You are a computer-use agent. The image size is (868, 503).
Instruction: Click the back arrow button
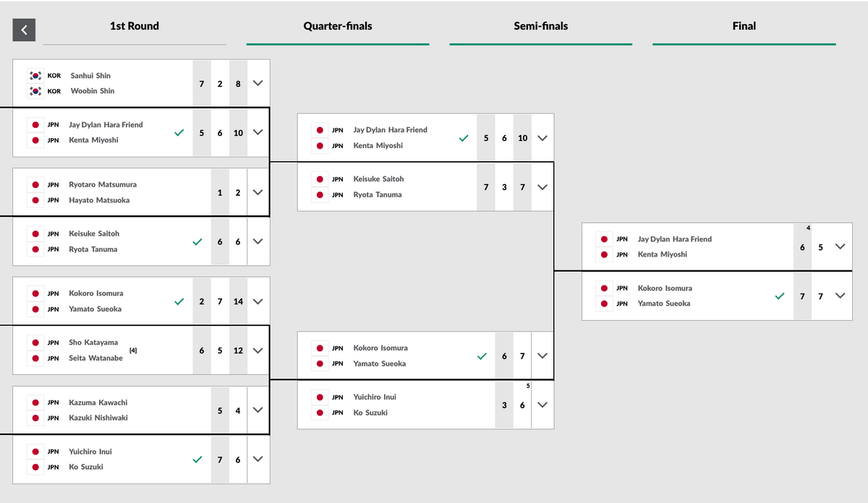tap(24, 30)
